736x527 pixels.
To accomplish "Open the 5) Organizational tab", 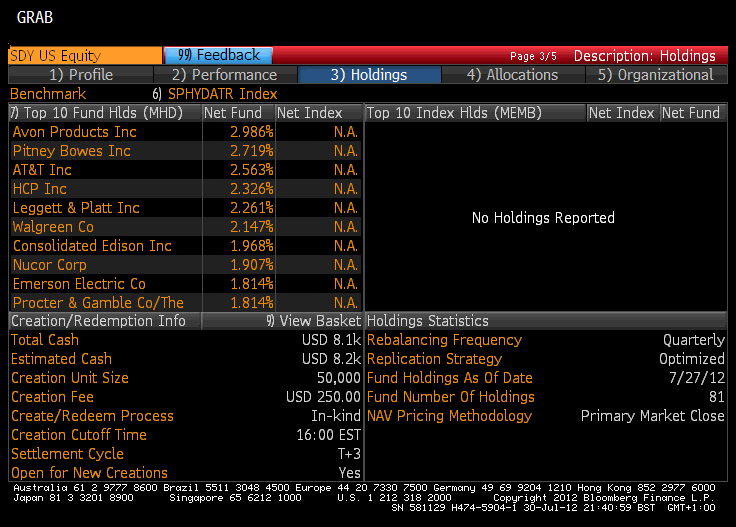I will coord(656,75).
